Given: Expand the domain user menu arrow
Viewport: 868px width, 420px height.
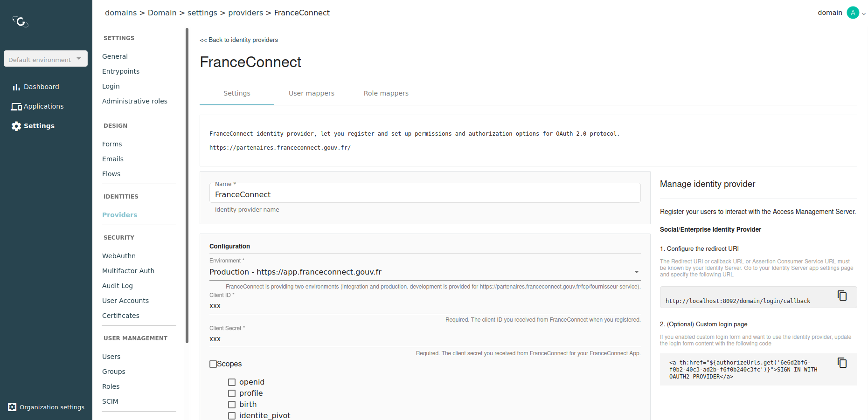Looking at the screenshot, I should pos(864,14).
